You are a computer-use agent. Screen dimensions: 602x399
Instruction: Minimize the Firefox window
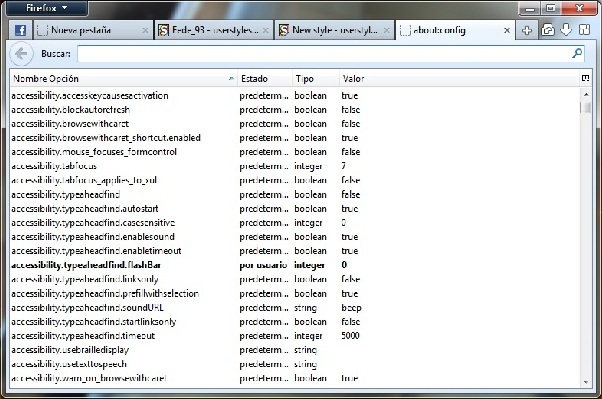[531, 8]
